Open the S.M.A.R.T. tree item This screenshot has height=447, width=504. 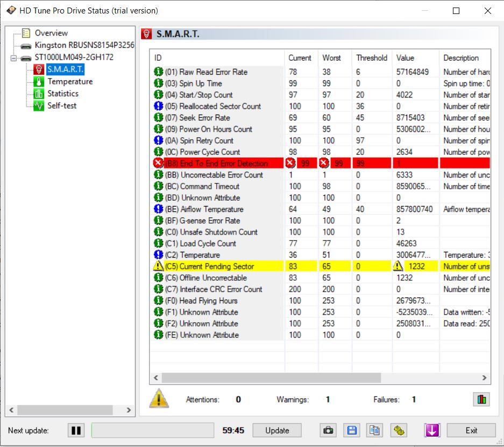click(65, 69)
